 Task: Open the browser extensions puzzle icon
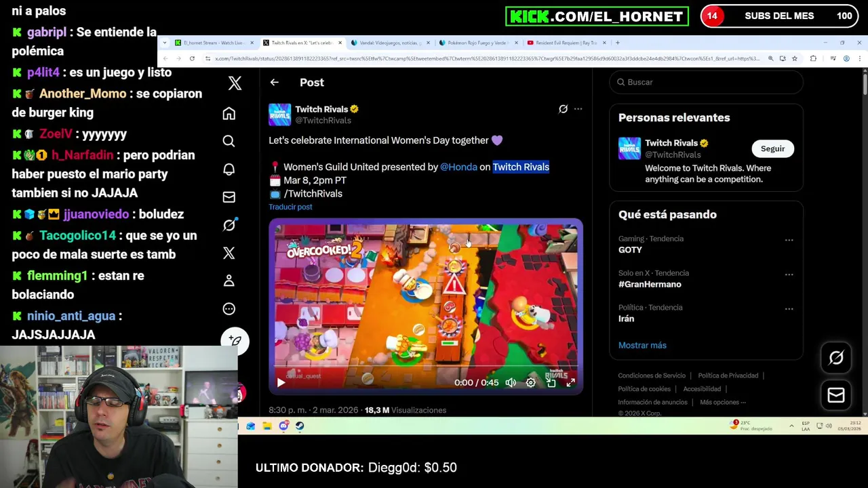pos(813,59)
